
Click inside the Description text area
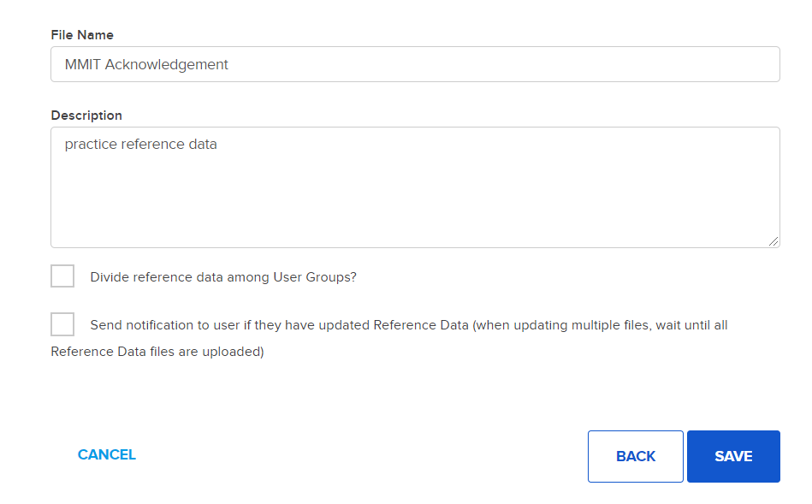pyautogui.click(x=415, y=187)
